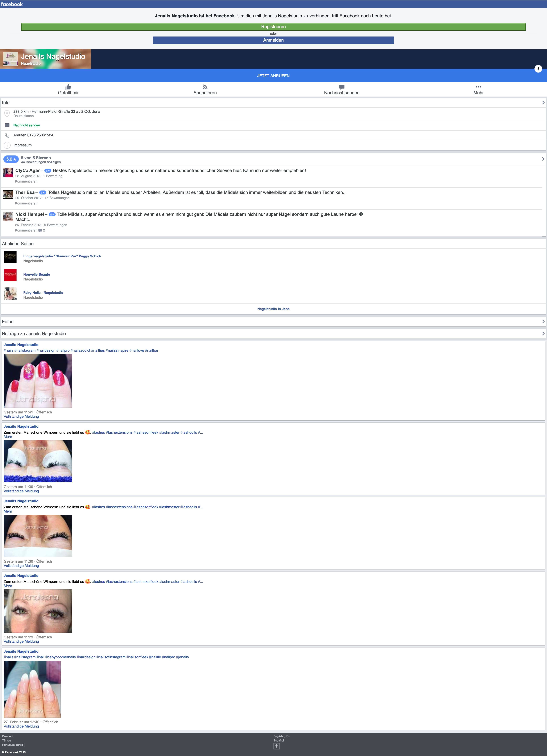Open the babyboomer nails photo
The height and width of the screenshot is (756, 547).
tap(32, 689)
